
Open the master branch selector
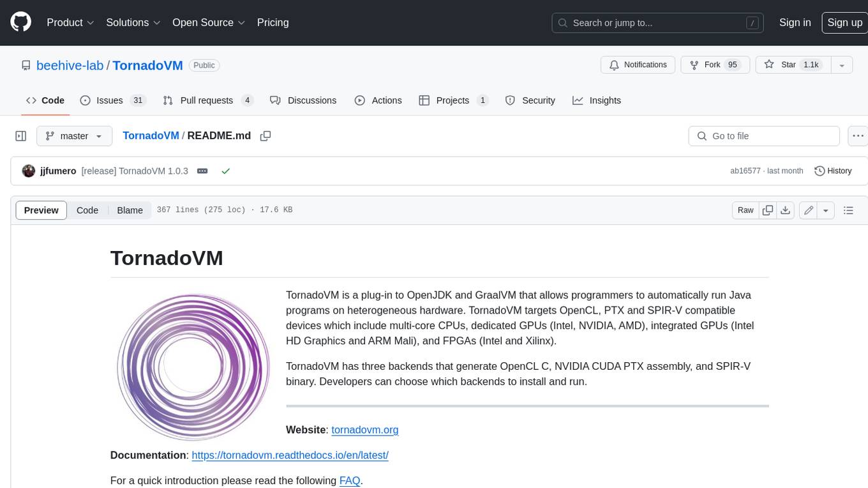pos(74,136)
